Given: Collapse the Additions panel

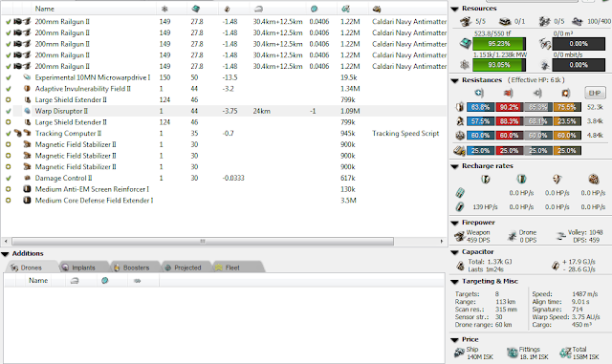Looking at the screenshot, I should 5,254.
